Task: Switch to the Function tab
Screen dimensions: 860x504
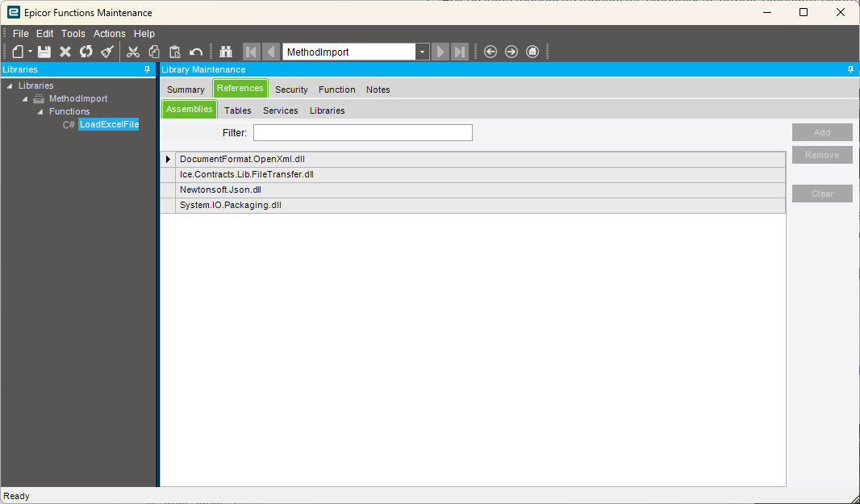Action: pos(336,90)
